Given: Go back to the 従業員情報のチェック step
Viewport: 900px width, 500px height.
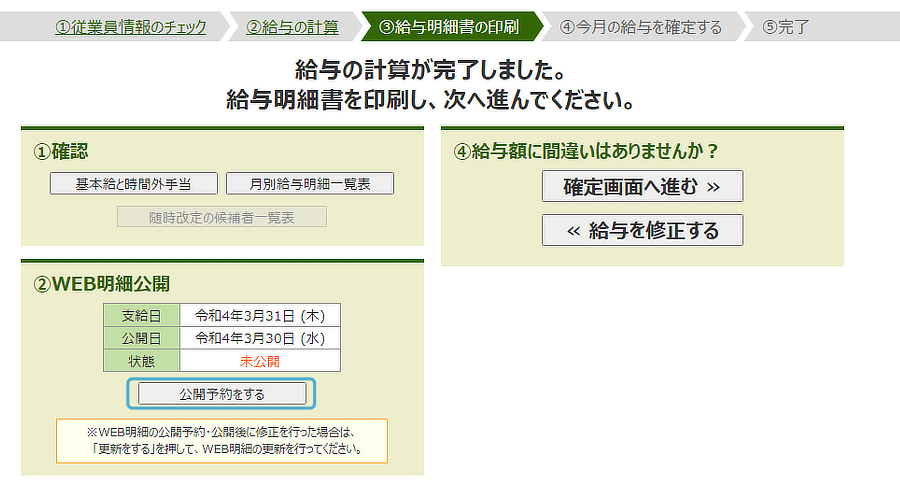Looking at the screenshot, I should pyautogui.click(x=131, y=27).
